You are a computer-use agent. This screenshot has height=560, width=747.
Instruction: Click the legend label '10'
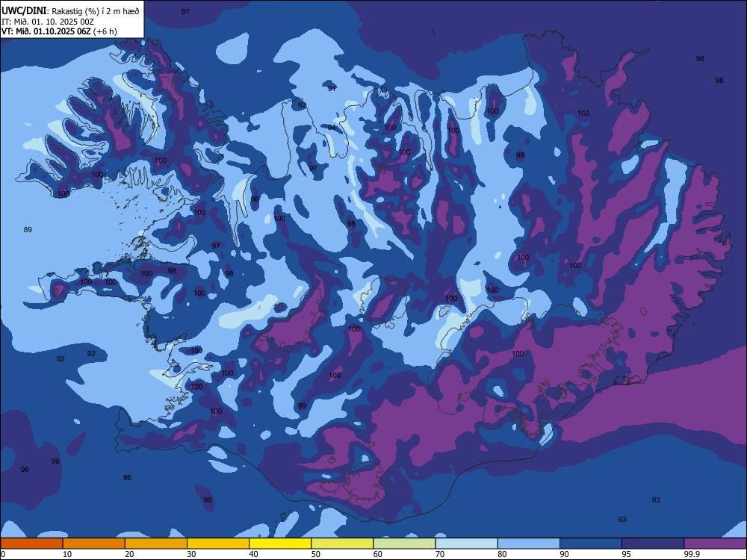click(67, 554)
